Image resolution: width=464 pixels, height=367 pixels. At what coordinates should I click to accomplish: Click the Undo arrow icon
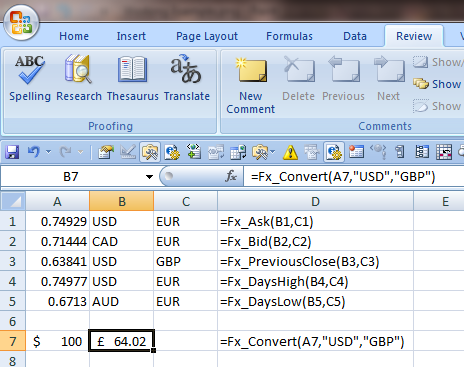point(34,152)
